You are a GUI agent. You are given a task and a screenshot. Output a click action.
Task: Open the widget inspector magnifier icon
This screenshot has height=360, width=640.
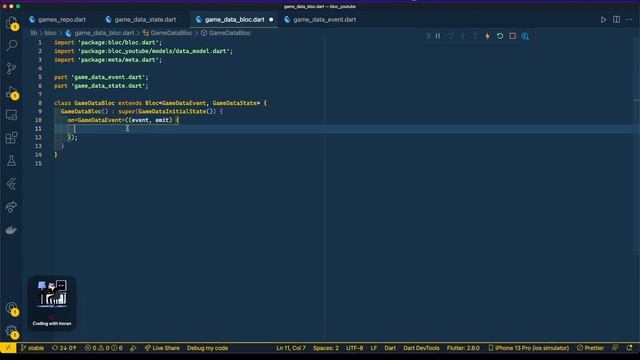click(525, 36)
